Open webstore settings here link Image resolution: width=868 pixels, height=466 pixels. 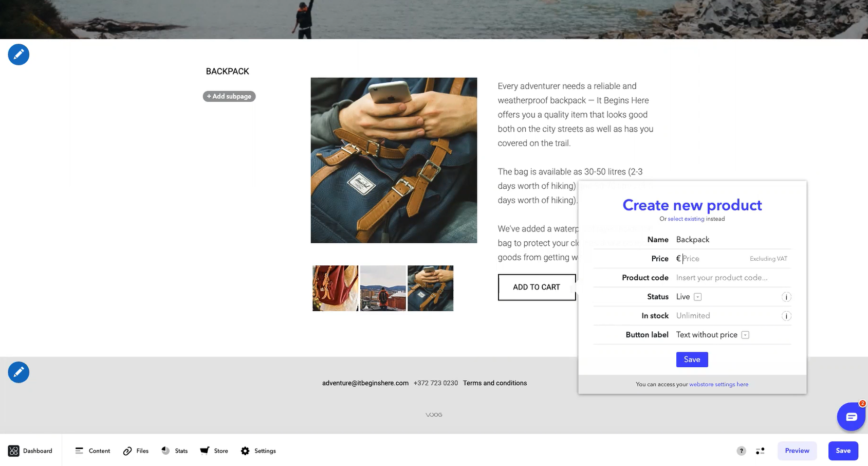718,384
